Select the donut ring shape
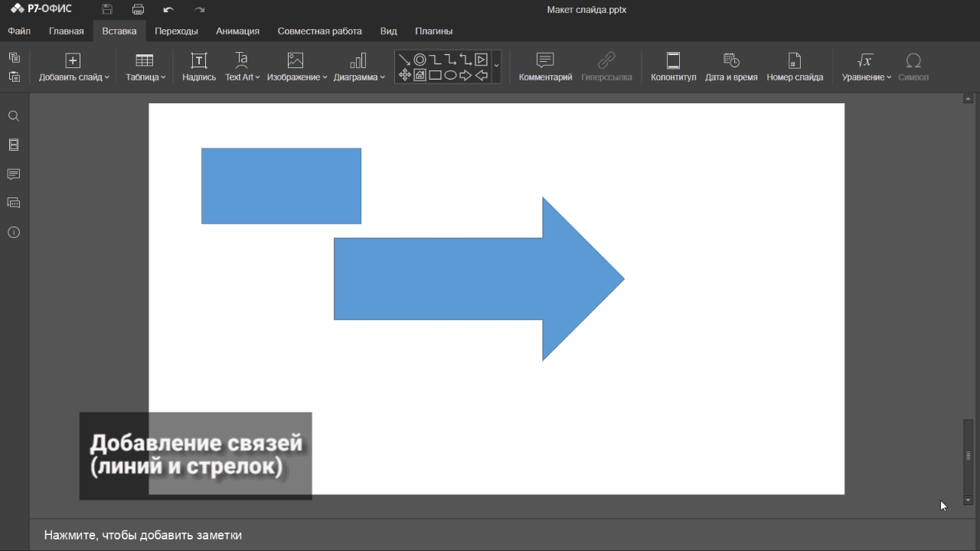 pyautogui.click(x=420, y=60)
